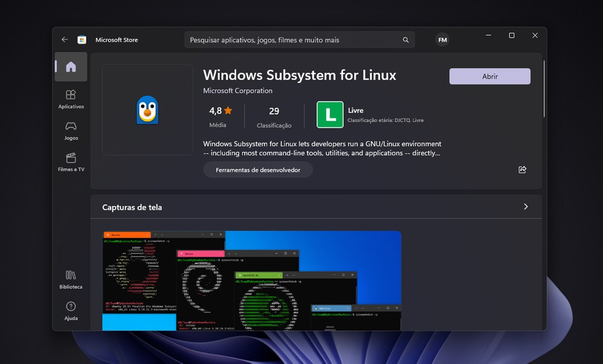The height and width of the screenshot is (364, 603).
Task: Open Microsoft Corporation publisher link
Action: point(238,91)
